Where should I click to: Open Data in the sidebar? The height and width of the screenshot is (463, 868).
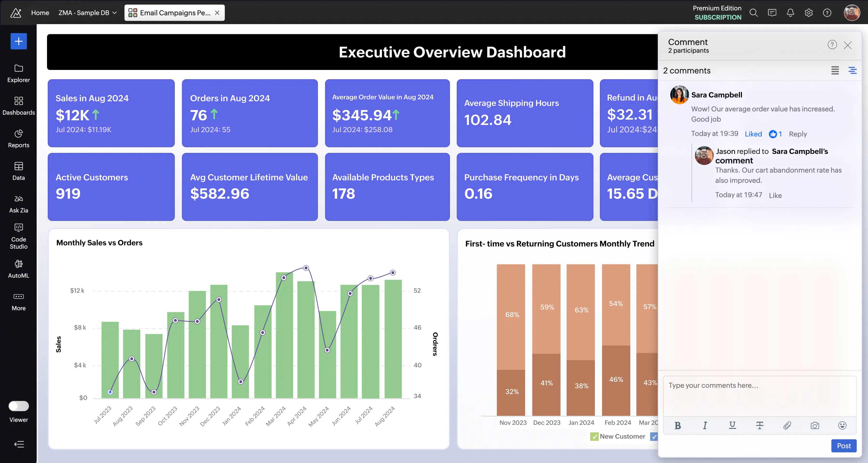click(x=19, y=171)
